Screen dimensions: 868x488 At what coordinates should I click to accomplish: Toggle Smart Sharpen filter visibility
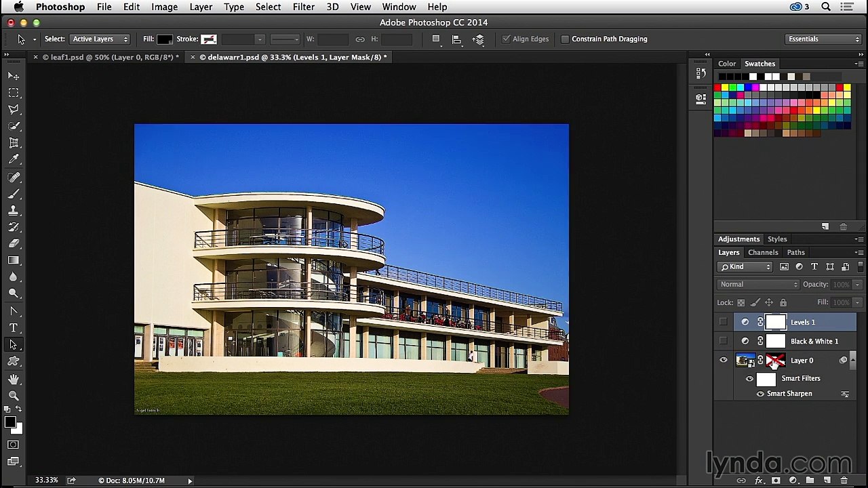click(x=760, y=394)
